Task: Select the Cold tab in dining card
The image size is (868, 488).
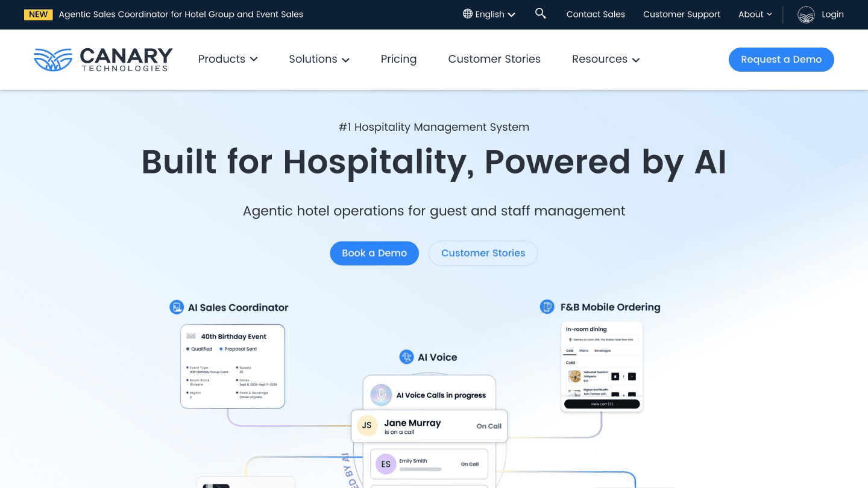Action: (570, 351)
